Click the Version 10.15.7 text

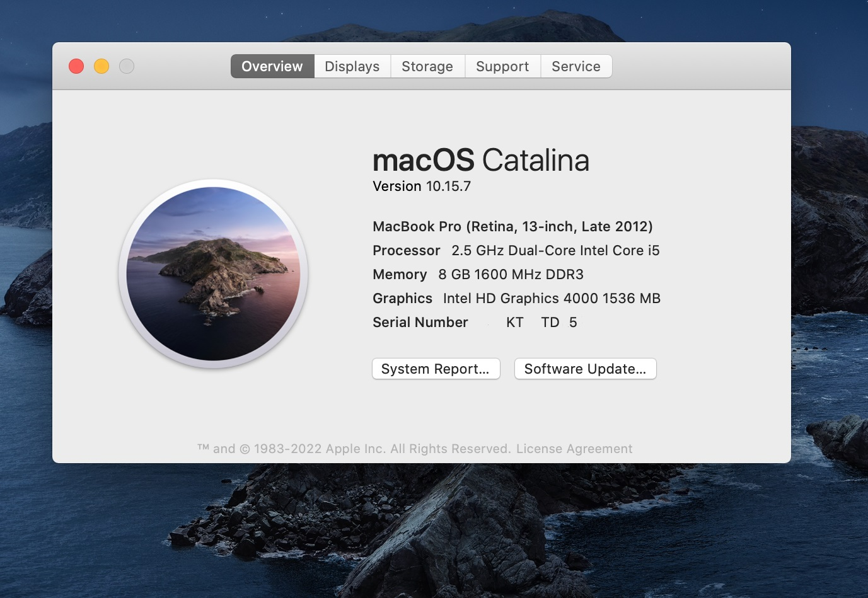coord(422,186)
